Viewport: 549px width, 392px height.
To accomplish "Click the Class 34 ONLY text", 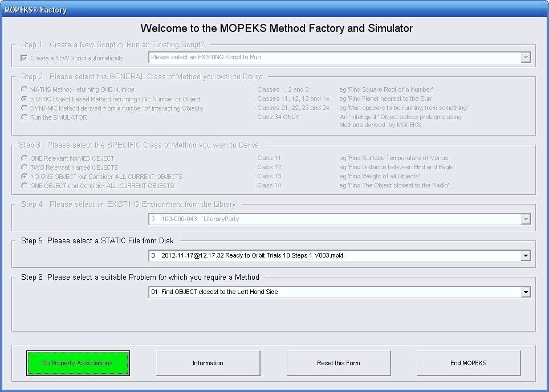I will (x=278, y=117).
